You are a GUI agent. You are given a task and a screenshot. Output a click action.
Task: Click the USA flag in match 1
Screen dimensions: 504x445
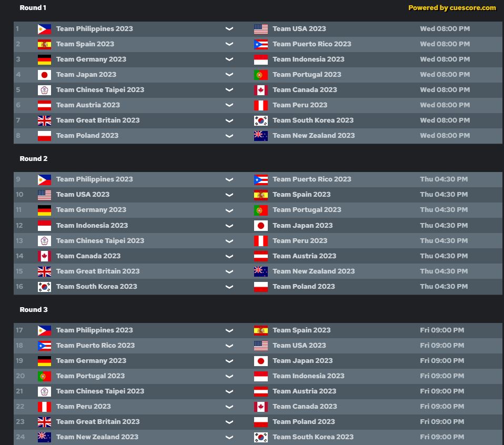coord(260,29)
